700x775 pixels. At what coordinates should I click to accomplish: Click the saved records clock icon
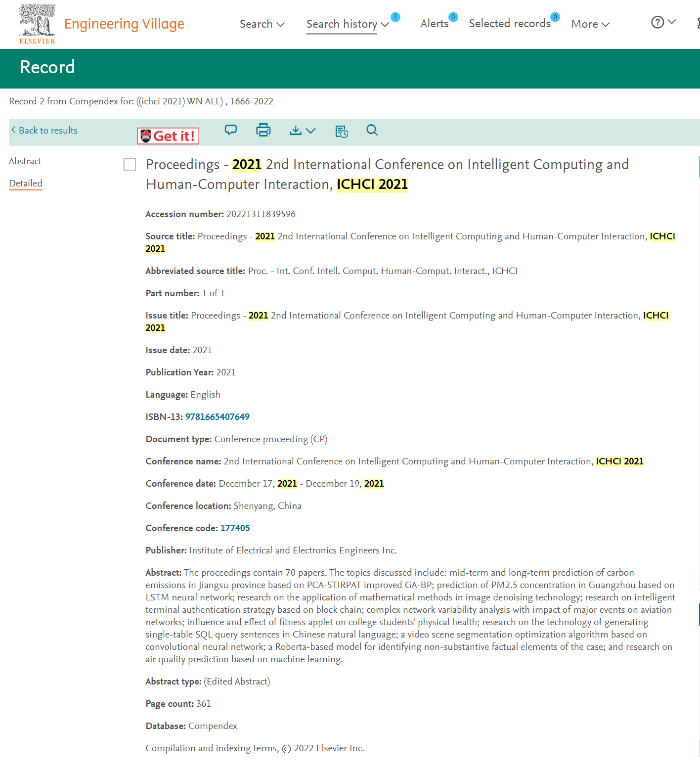(342, 131)
